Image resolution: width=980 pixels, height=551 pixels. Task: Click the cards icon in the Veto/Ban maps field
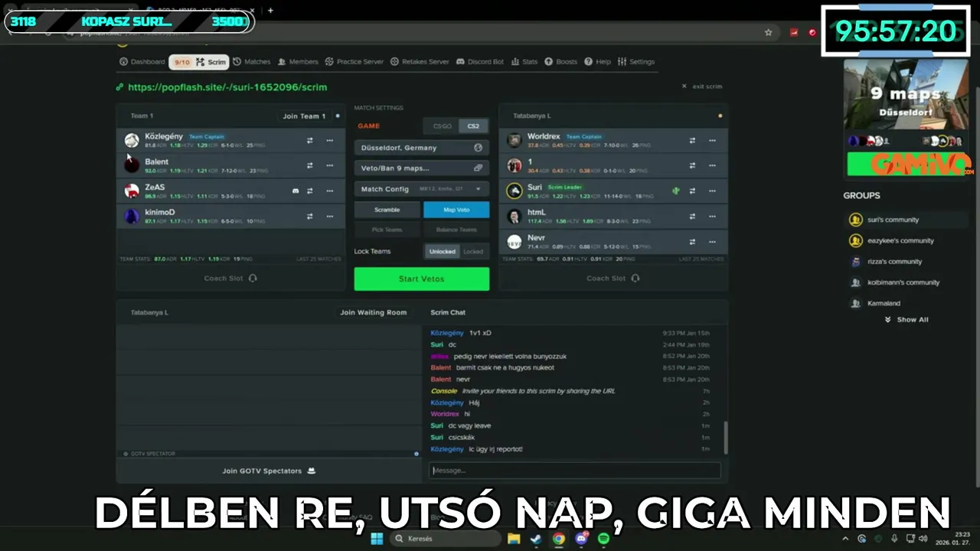point(478,168)
